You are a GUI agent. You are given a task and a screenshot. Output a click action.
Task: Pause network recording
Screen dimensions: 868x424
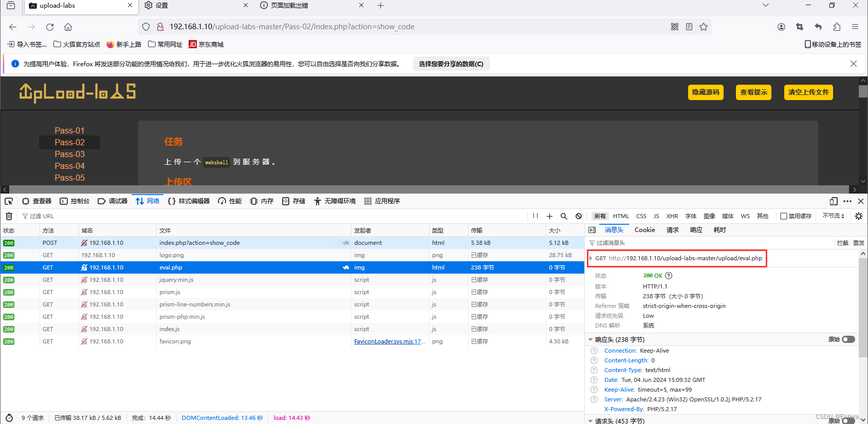(x=535, y=216)
